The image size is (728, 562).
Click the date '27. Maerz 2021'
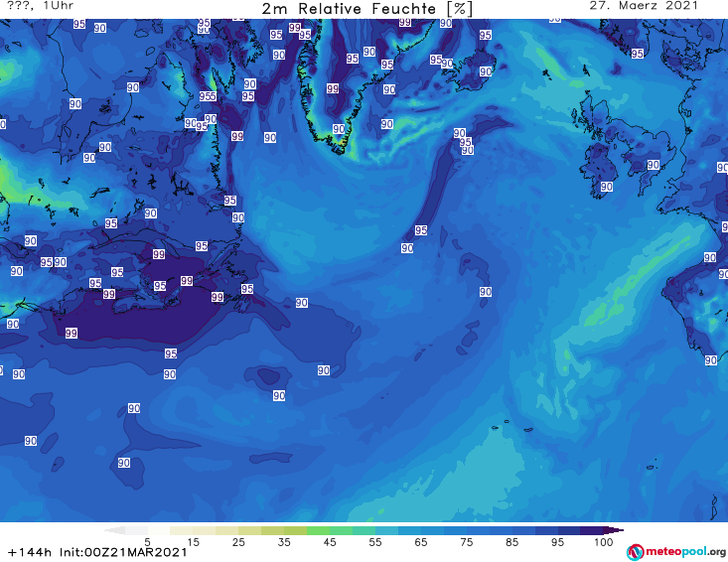[644, 6]
